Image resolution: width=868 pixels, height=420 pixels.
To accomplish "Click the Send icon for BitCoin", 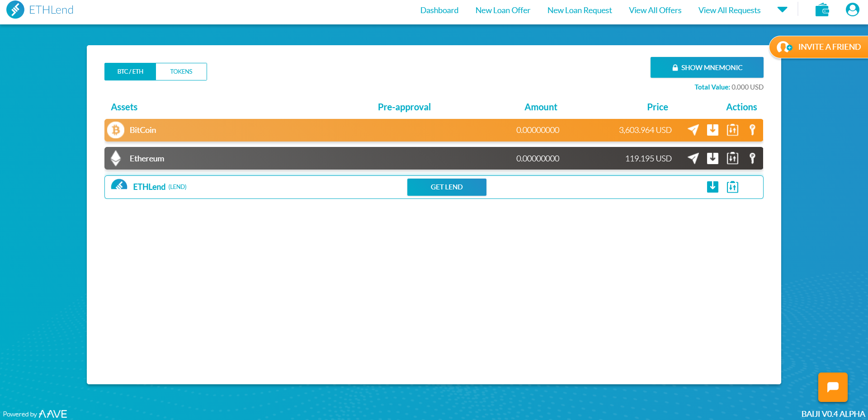I will pos(693,130).
